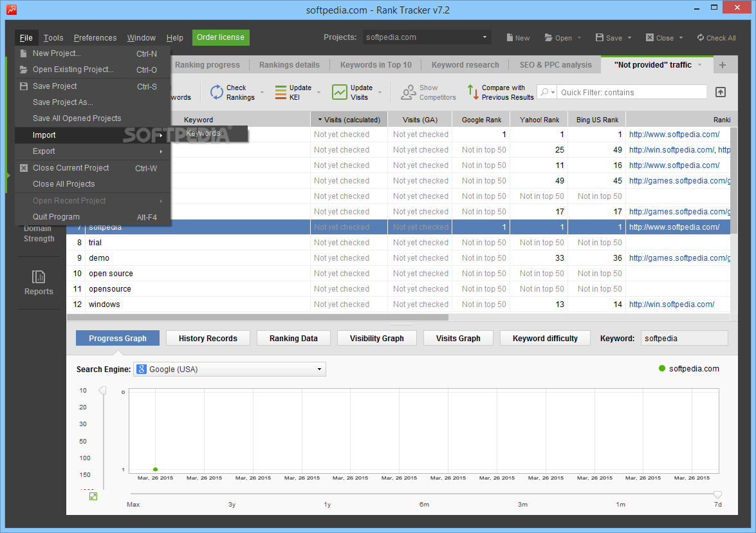
Task: Click the Show Competitors icon
Action: pos(409,92)
